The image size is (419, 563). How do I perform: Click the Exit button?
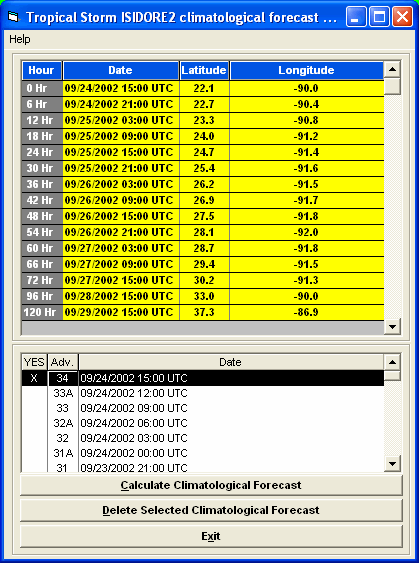click(211, 536)
